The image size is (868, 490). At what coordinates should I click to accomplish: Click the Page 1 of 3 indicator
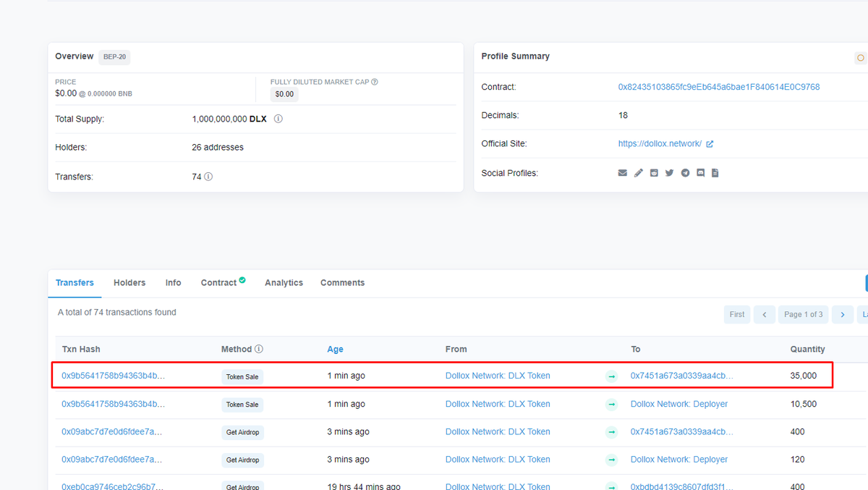[804, 314]
